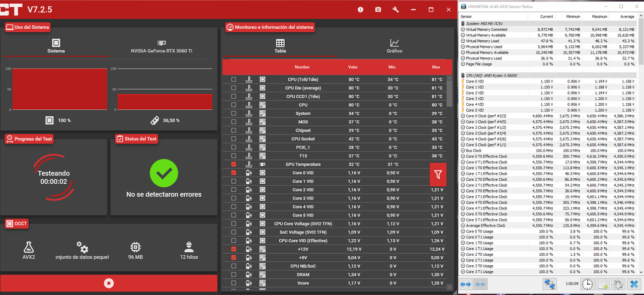Click the memory usage 36,50 % icon
The height and width of the screenshot is (295, 644).
point(156,120)
